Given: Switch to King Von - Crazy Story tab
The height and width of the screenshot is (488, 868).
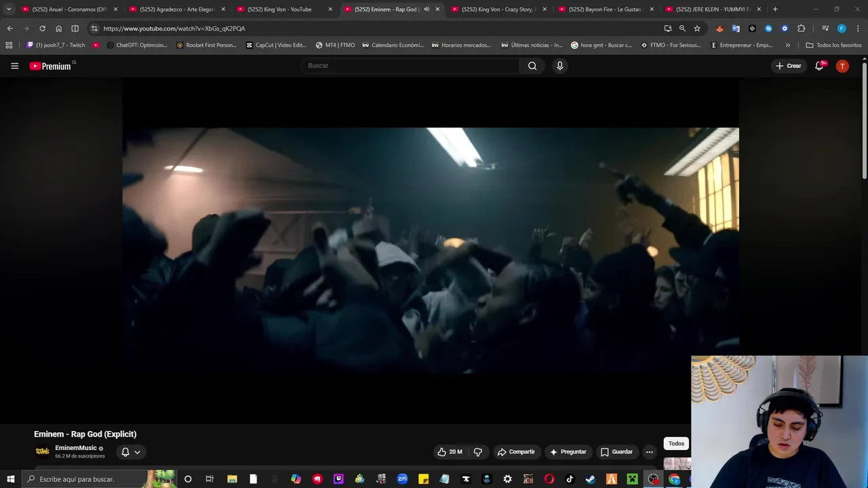Looking at the screenshot, I should pos(498,9).
